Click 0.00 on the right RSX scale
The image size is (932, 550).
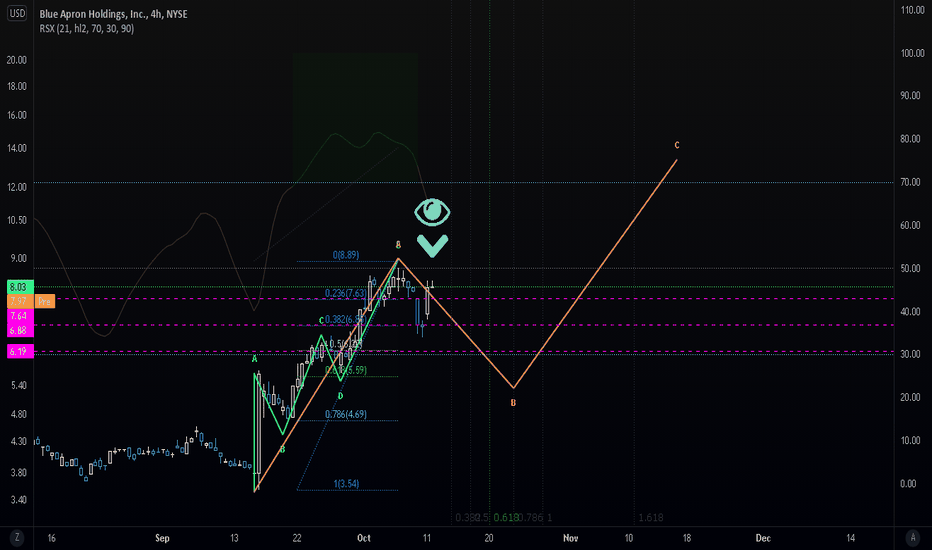click(908, 484)
